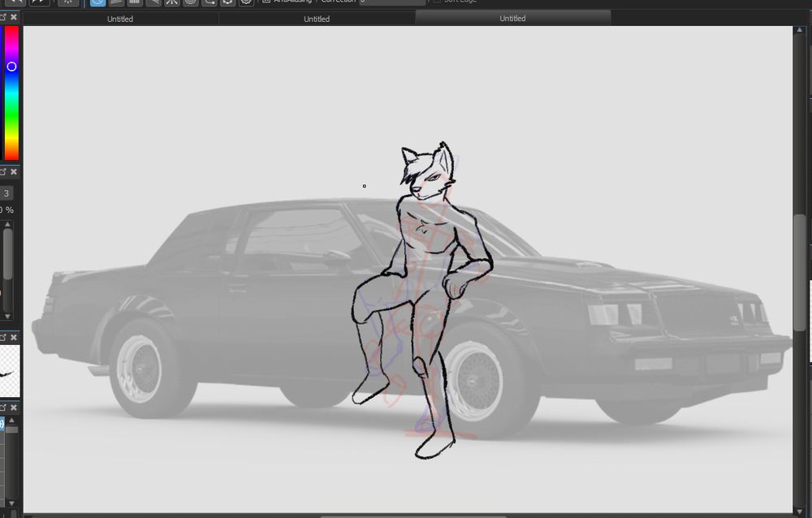Close the brush list panel
This screenshot has height=518, width=812.
(14, 408)
